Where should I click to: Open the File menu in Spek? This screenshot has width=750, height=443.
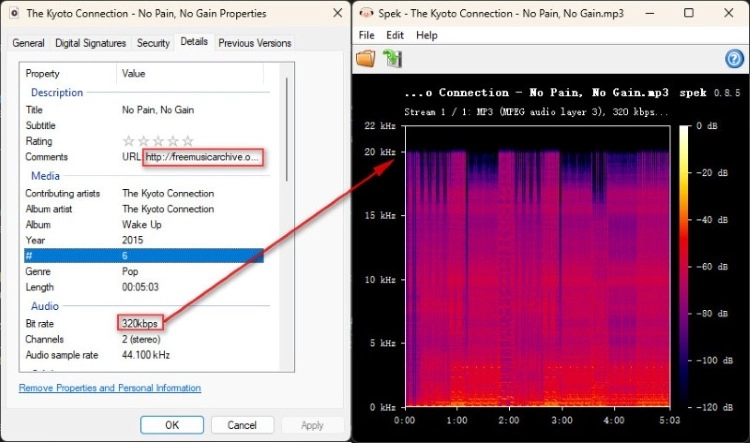coord(366,35)
